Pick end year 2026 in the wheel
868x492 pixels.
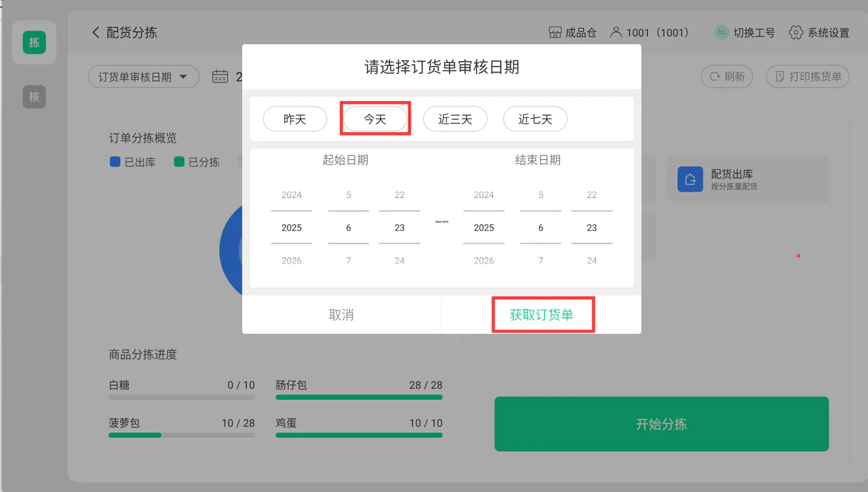point(484,261)
